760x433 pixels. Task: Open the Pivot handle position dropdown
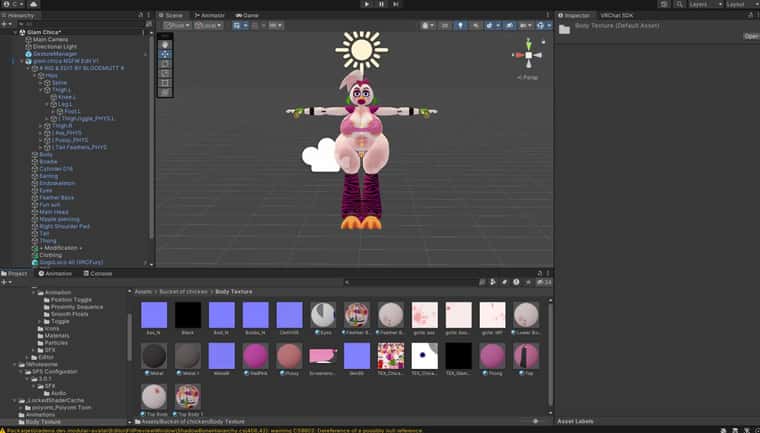click(x=177, y=25)
